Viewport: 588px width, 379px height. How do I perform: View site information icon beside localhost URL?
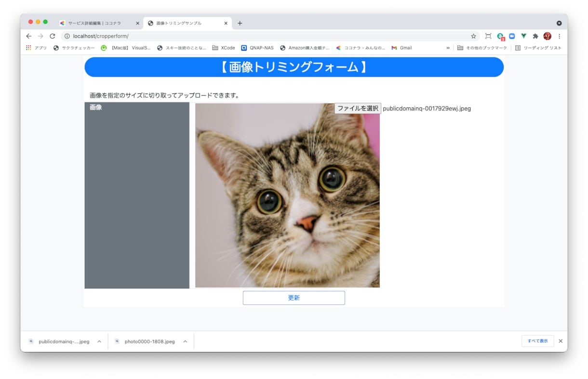pos(67,36)
